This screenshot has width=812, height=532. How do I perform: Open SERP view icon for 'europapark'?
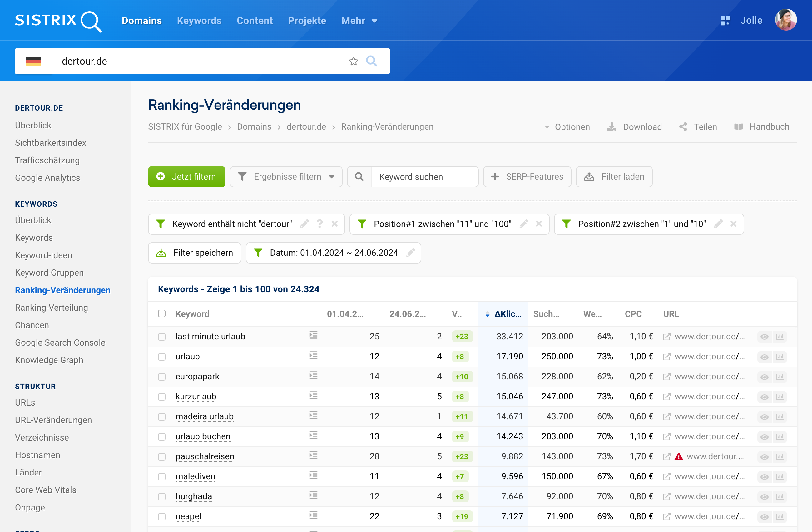coord(314,376)
